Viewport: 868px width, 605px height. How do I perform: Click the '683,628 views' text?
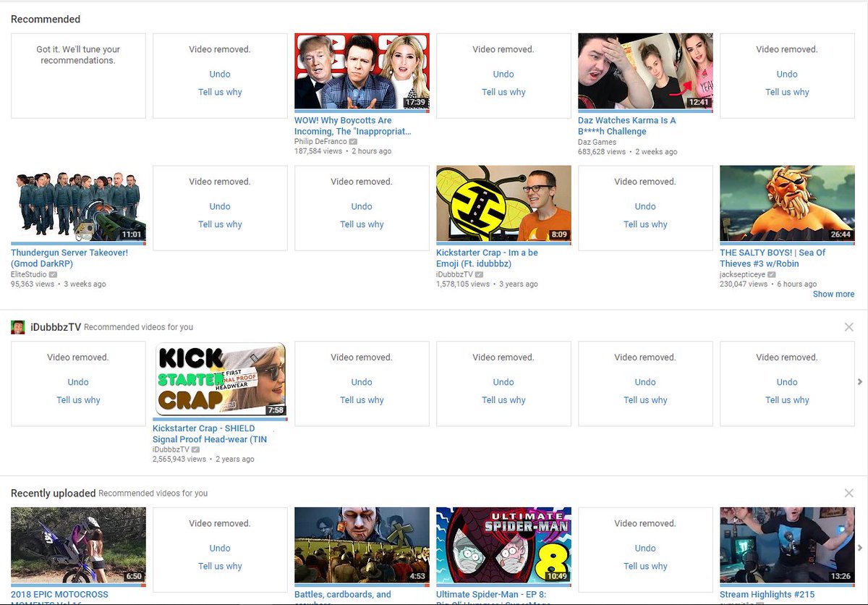[x=602, y=152]
